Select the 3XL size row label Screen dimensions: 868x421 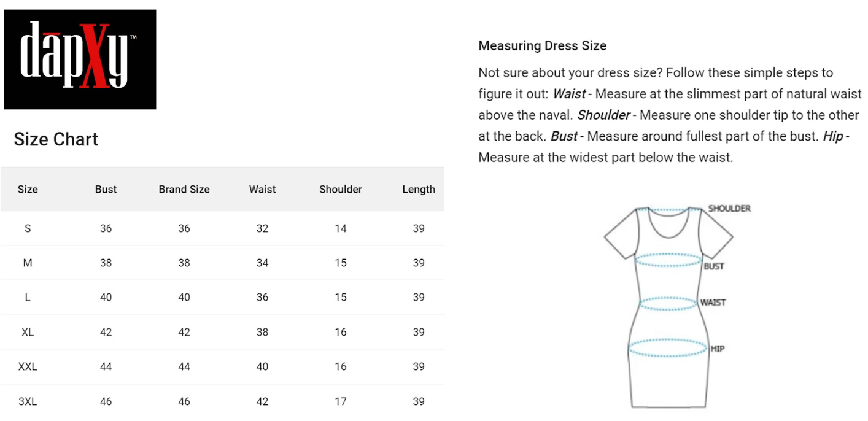click(28, 402)
